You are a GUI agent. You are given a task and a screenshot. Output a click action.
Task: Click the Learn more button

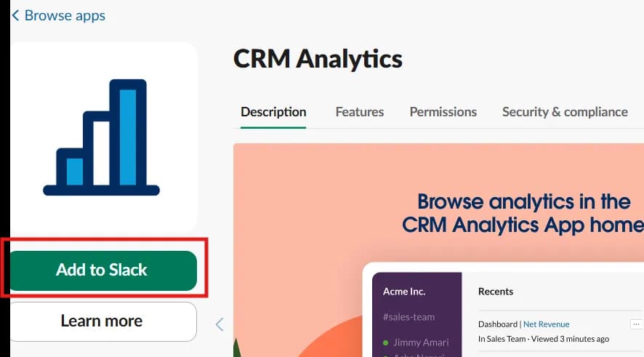(x=103, y=321)
